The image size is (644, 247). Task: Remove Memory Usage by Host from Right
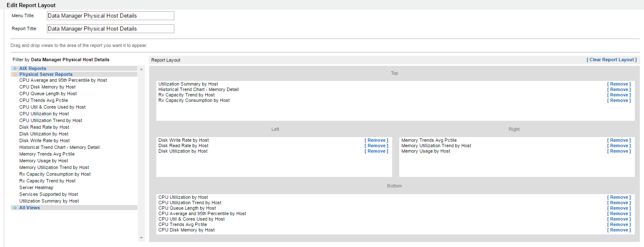point(619,151)
